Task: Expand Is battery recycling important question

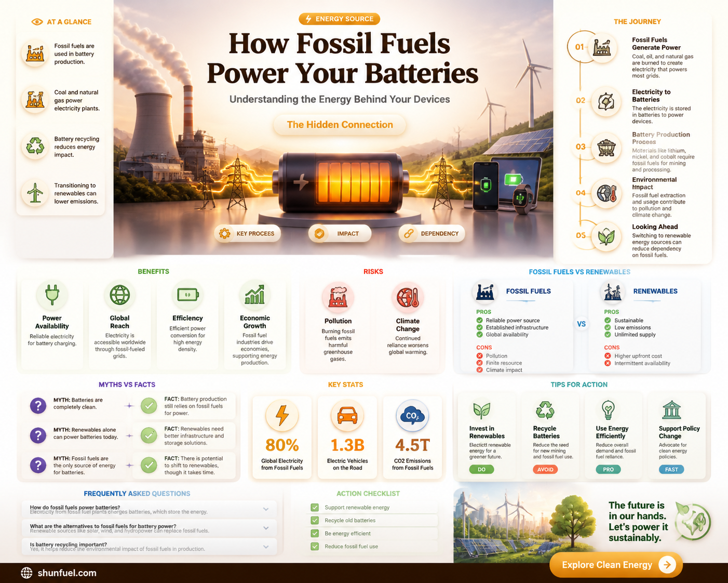Action: [149, 547]
